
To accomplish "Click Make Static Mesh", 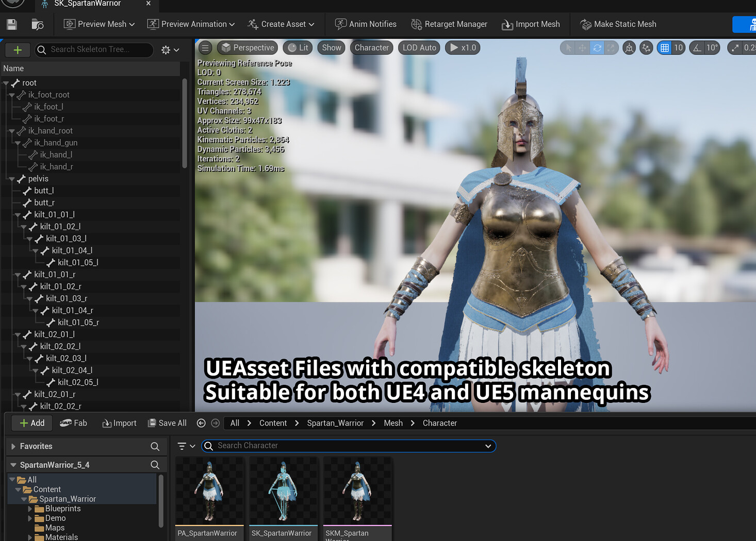I will (x=618, y=24).
